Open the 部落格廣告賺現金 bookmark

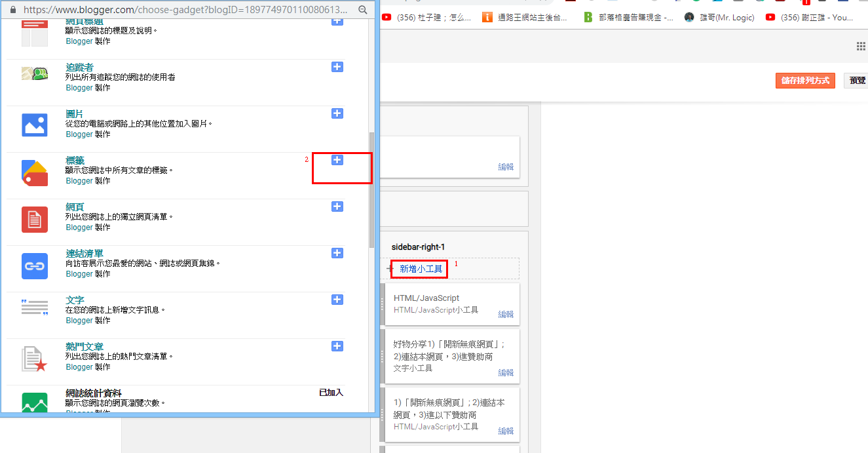point(629,18)
